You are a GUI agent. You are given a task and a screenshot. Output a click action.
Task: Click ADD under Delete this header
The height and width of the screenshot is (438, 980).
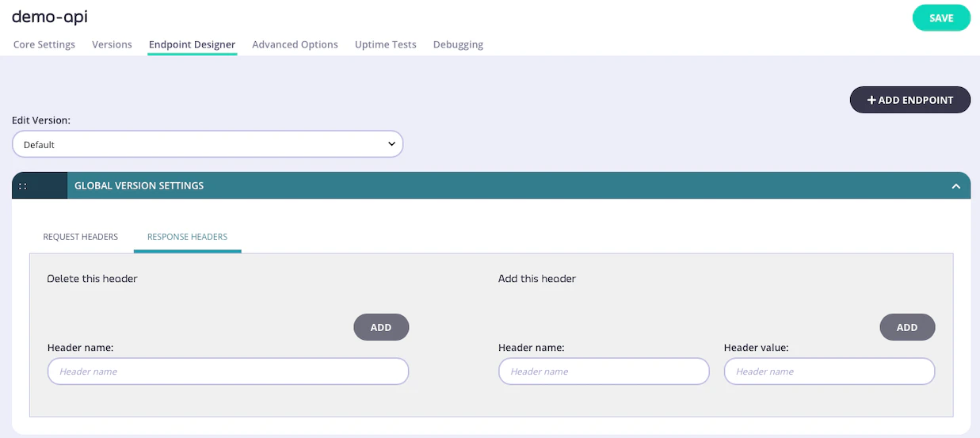point(381,327)
